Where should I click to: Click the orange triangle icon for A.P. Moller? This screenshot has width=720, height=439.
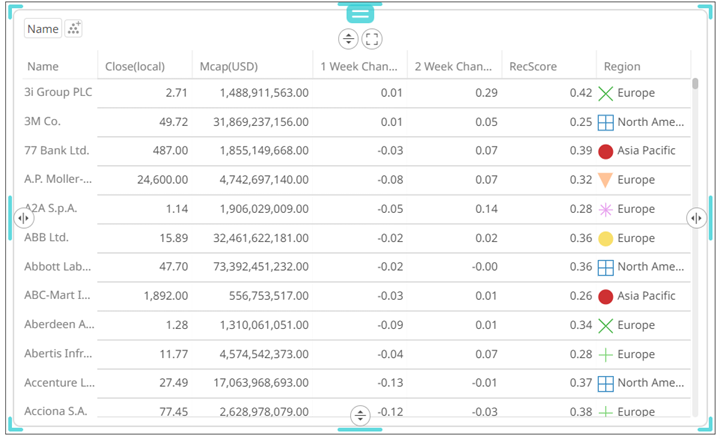point(605,181)
